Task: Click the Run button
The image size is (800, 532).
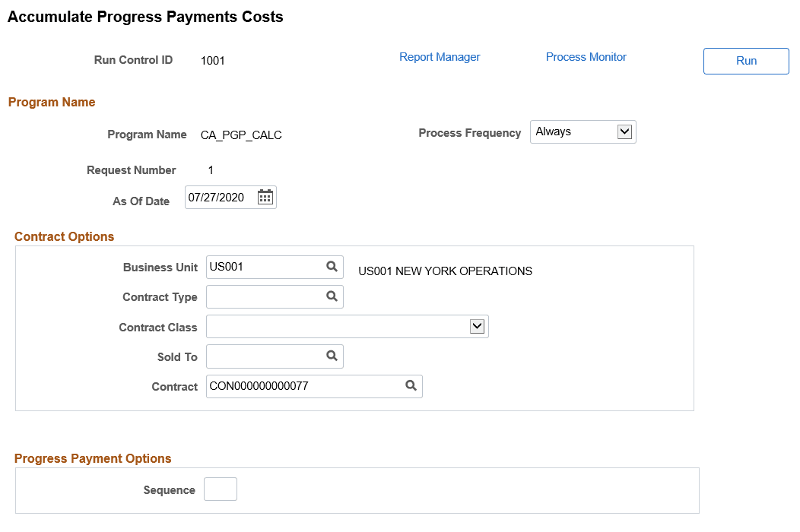Action: (x=745, y=61)
